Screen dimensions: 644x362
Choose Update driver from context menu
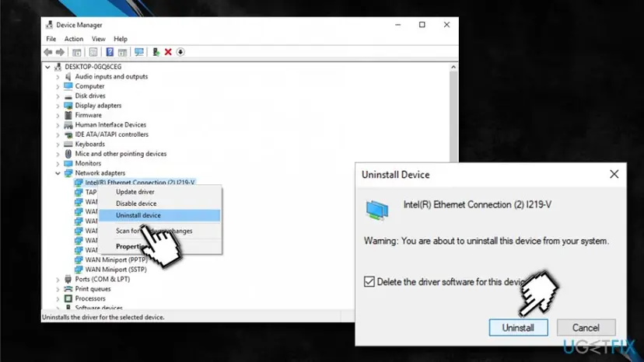pos(159,192)
